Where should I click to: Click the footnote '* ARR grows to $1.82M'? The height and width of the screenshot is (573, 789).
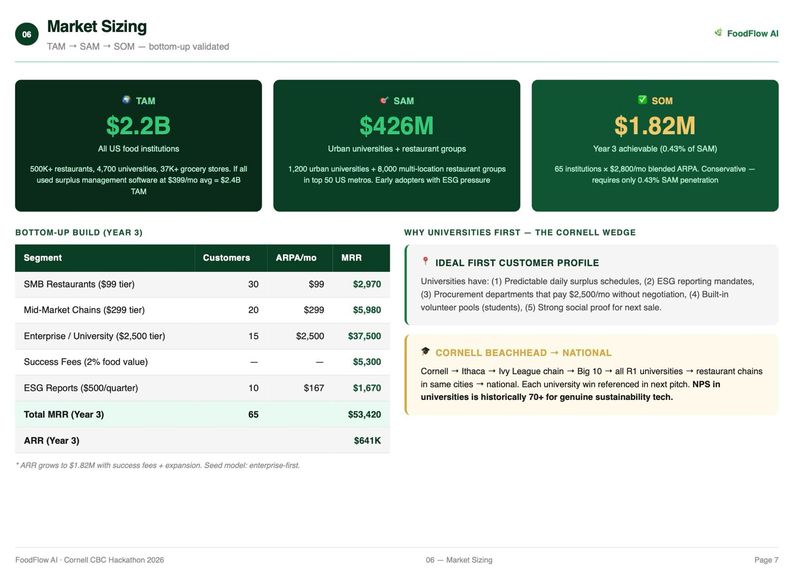click(x=157, y=465)
